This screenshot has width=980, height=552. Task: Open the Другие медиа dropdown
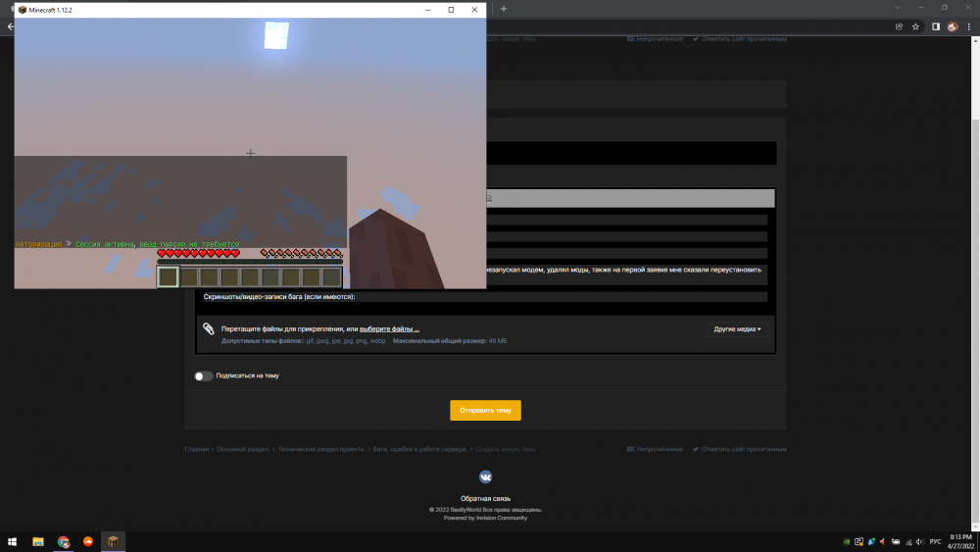click(738, 328)
